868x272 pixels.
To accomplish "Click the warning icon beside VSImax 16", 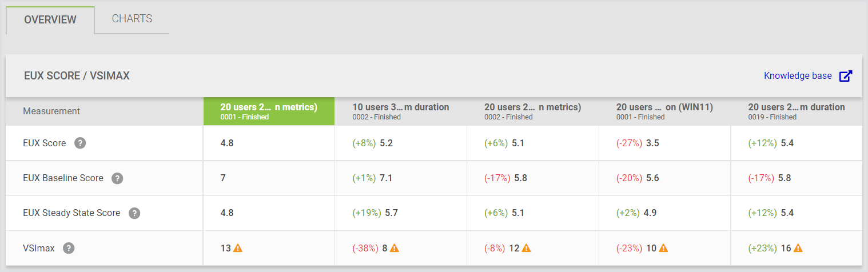I will click(x=798, y=248).
